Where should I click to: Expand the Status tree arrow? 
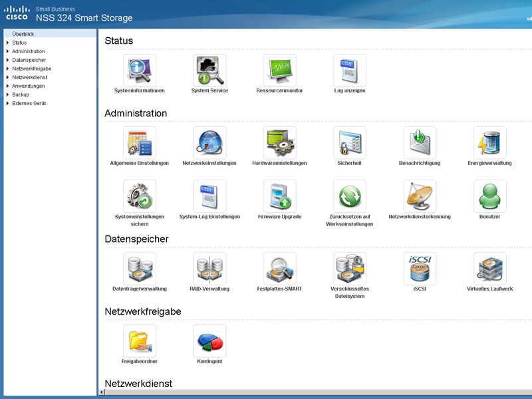pos(7,43)
